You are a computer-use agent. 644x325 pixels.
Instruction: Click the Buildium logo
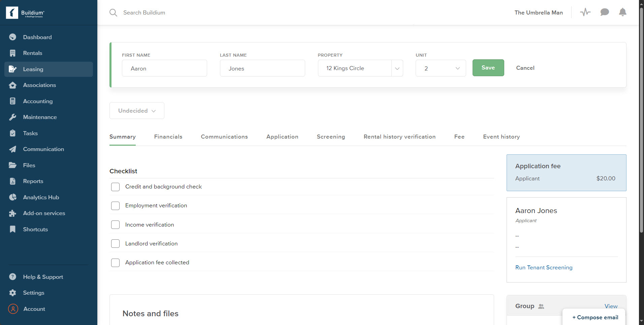tap(25, 13)
